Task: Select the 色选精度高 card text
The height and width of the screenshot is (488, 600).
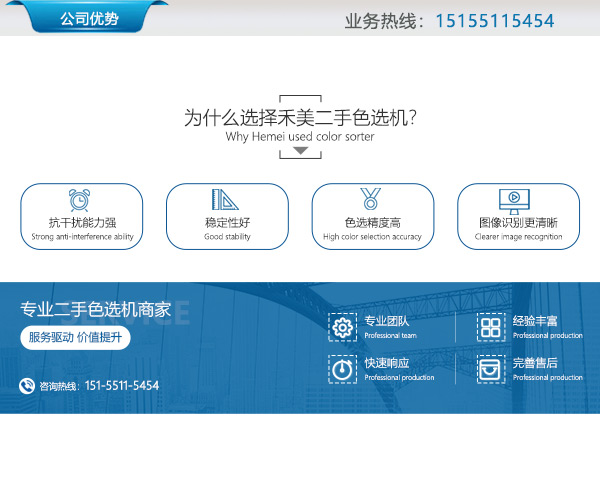Action: click(x=372, y=223)
